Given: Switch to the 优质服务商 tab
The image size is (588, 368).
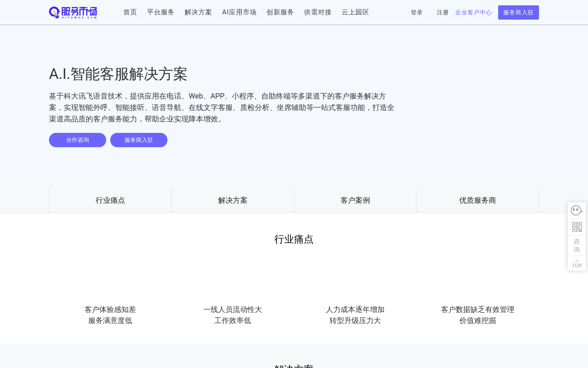Looking at the screenshot, I should point(478,200).
